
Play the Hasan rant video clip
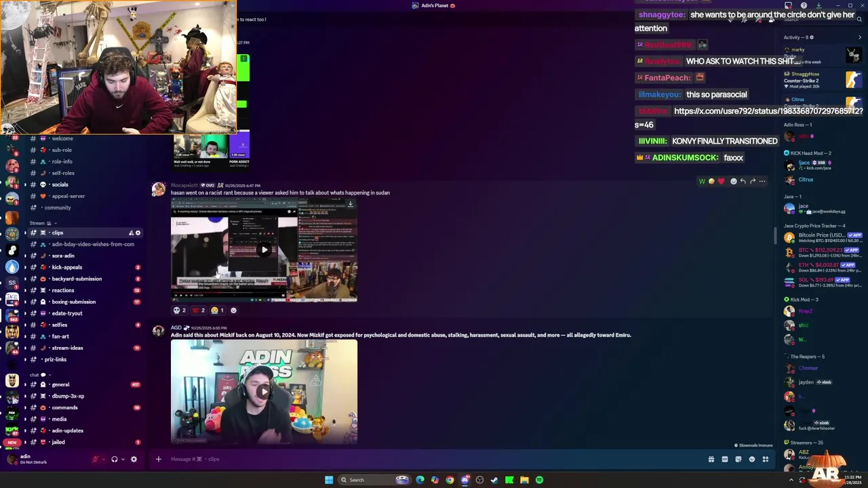coord(264,250)
